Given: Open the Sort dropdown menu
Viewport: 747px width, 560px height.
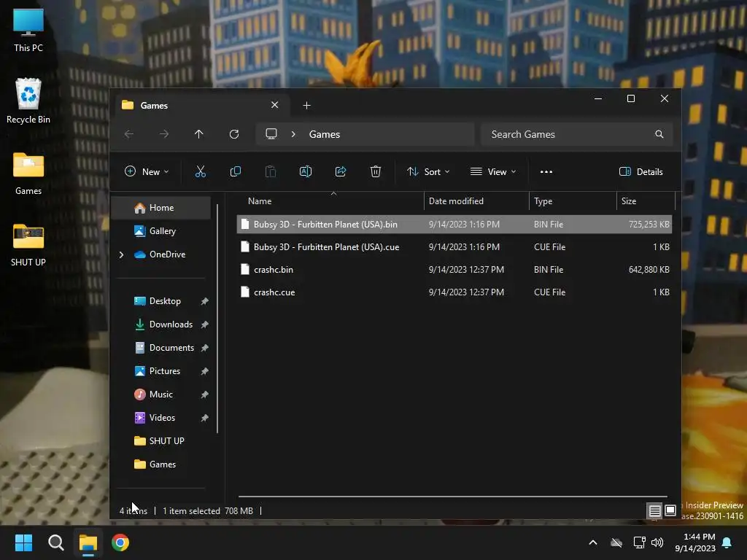Looking at the screenshot, I should 427,171.
